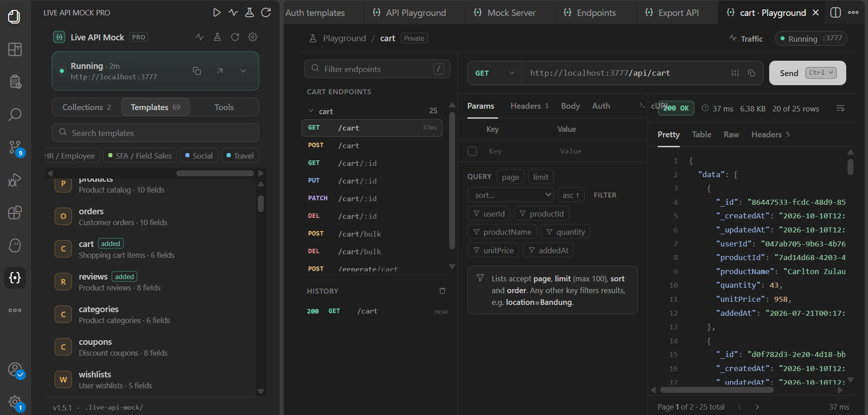Open Run and Debug activity icon
Screen dimensions: 868x415
15,180
